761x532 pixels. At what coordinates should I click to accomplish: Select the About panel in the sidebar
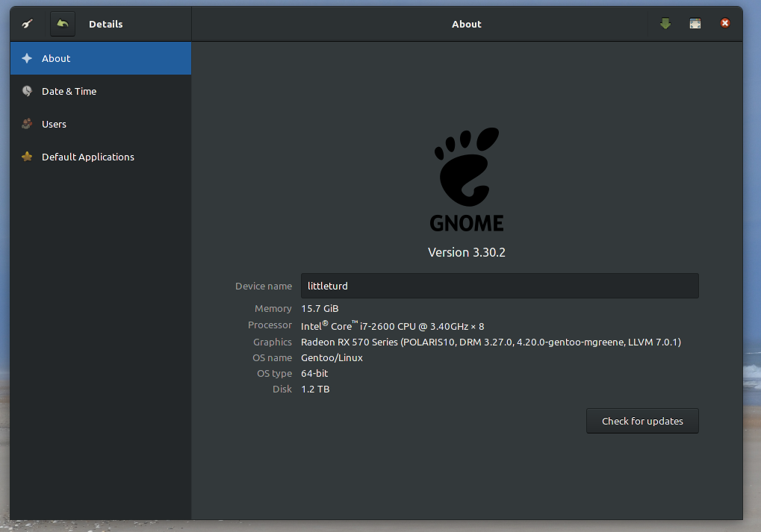(101, 58)
